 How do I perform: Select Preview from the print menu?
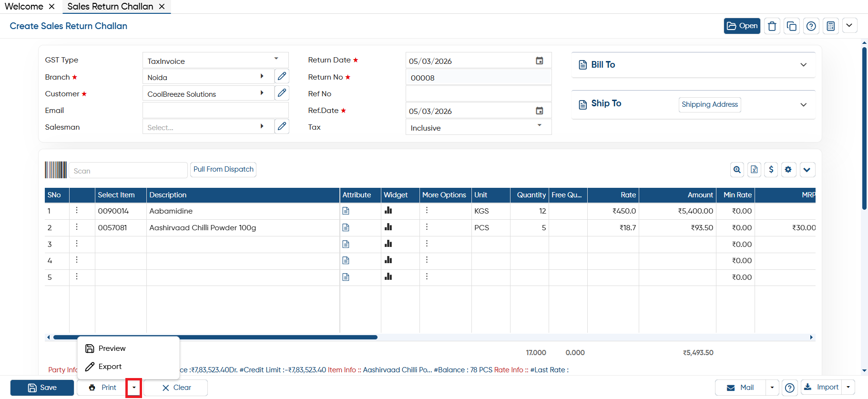click(x=112, y=348)
